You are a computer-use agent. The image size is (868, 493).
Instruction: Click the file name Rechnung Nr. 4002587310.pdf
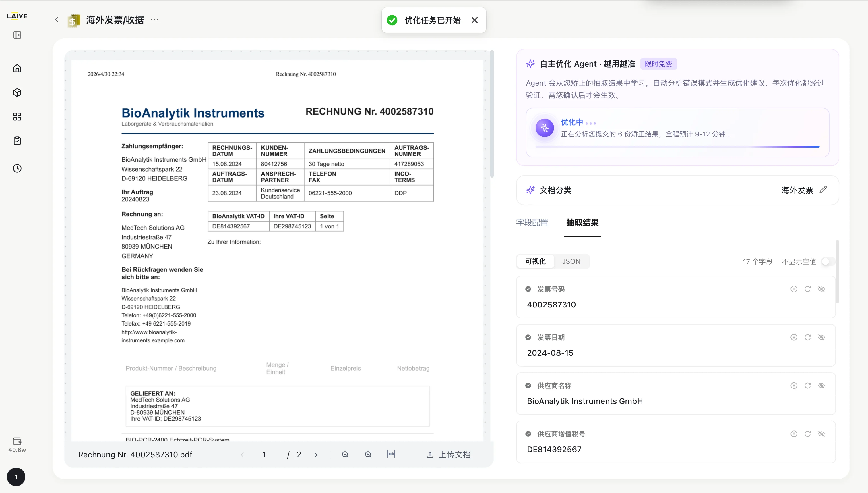click(135, 455)
